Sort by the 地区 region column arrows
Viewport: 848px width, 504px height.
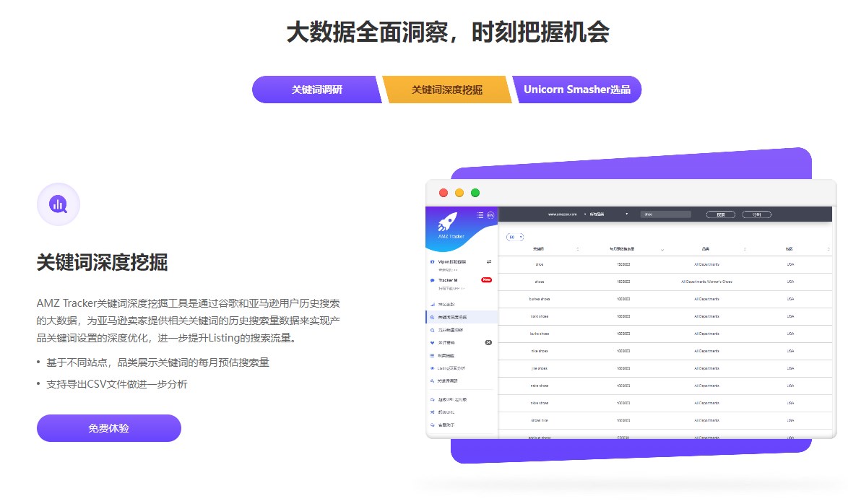(828, 249)
